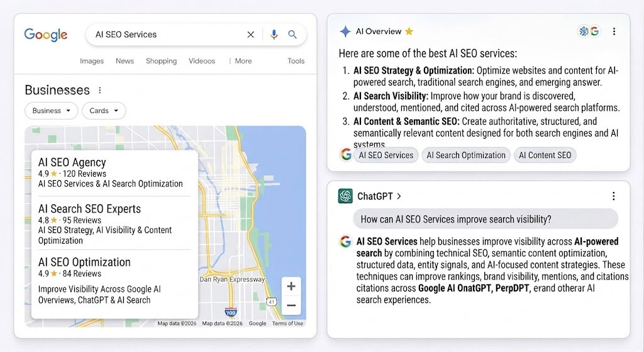Open the ChatGPT card three-dot menu
Screen dimensions: 644x352
614,196
